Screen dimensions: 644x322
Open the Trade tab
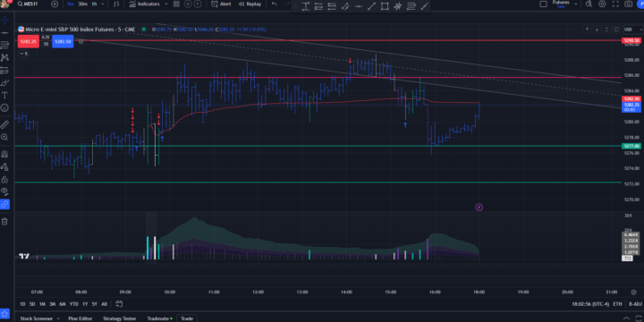point(187,318)
